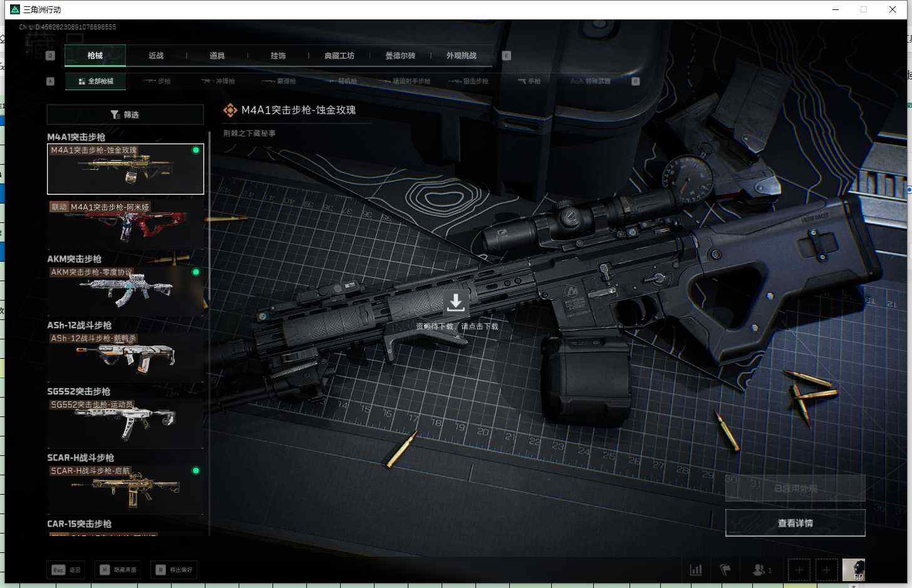
Task: Select the SG552突击步枪-运动员 skin thumbnail
Action: coord(125,424)
